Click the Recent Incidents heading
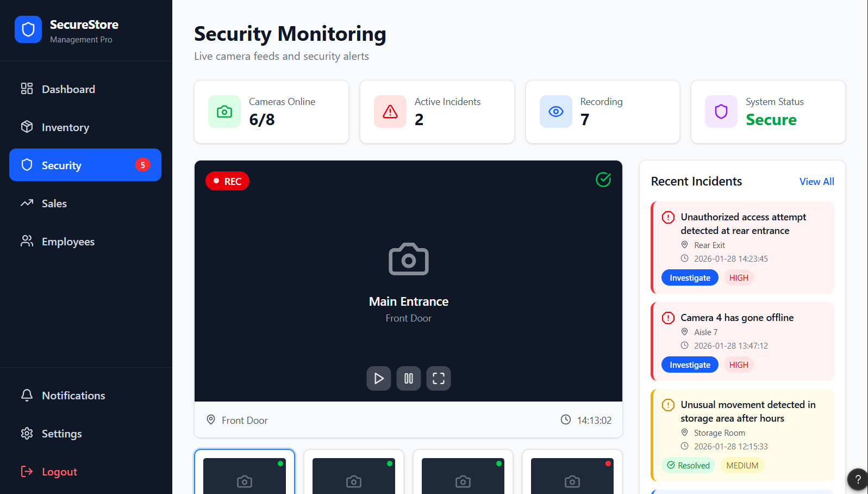Viewport: 868px width, 494px height. pyautogui.click(x=696, y=181)
